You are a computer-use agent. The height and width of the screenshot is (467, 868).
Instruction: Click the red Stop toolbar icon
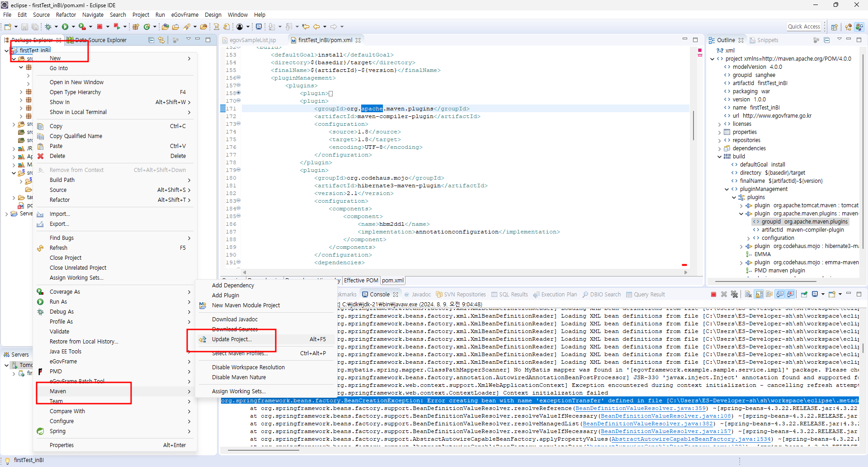pos(99,27)
